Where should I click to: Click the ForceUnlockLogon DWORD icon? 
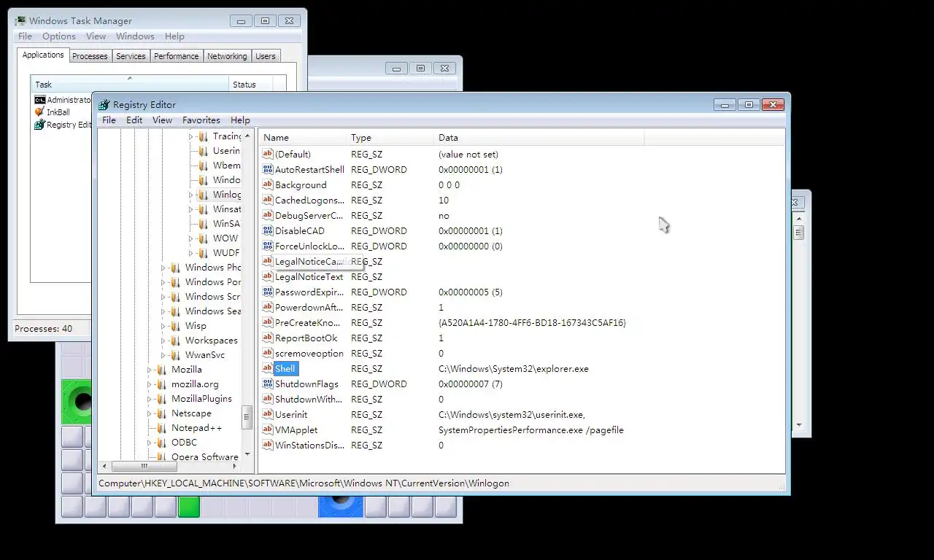(267, 246)
